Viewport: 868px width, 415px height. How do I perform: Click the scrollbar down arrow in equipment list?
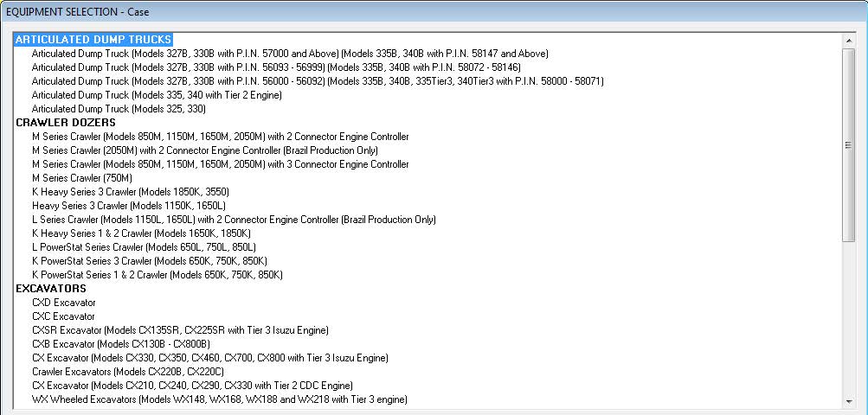[849, 401]
